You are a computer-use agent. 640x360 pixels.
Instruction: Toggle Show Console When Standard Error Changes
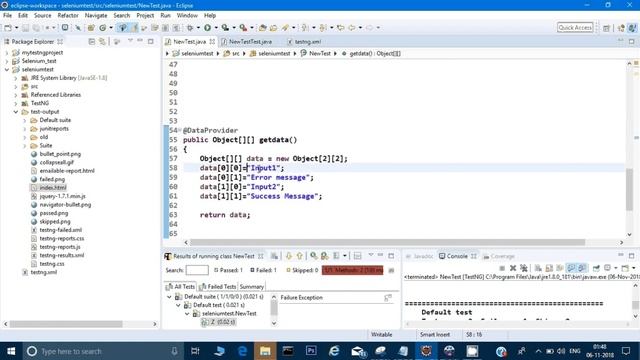click(582, 268)
